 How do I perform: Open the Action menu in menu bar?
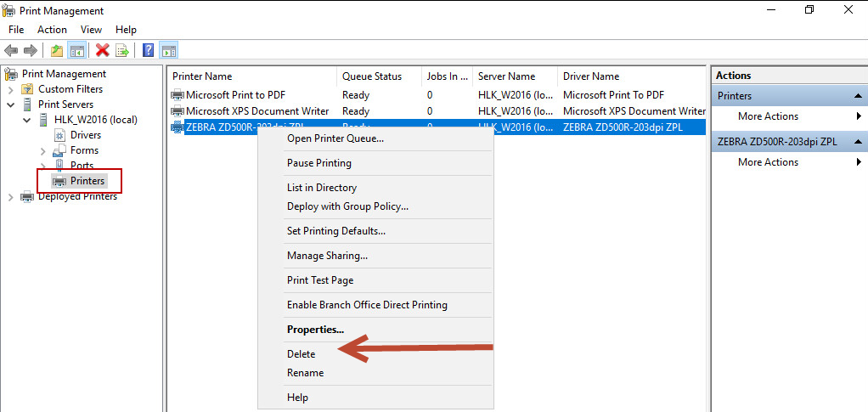tap(52, 30)
